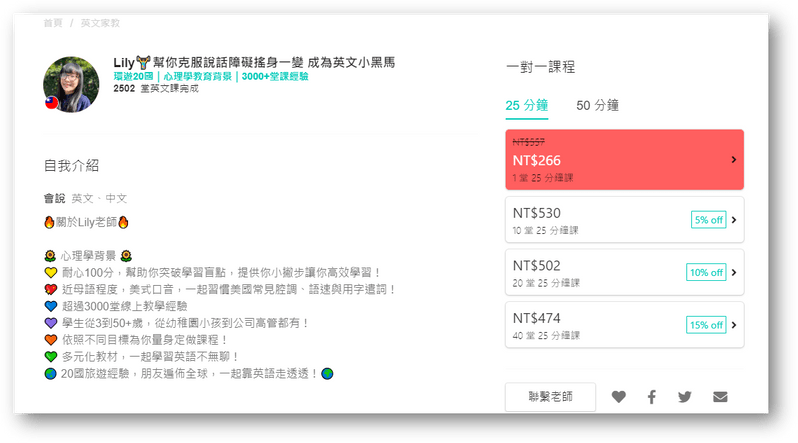Click the chevron on NT$266 trial lesson

pos(733,159)
